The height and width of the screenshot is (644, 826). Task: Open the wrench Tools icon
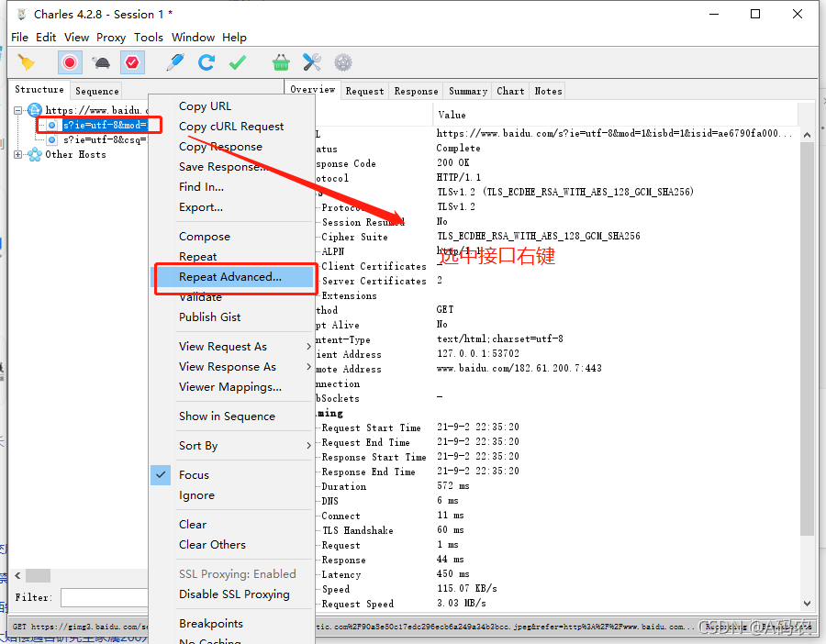tap(312, 62)
